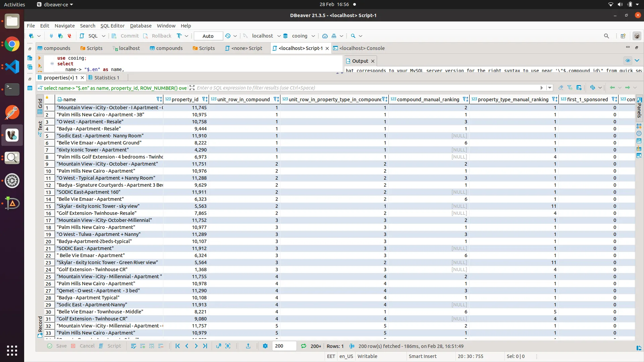Switch to Statistics 1 tab
Screen dimensions: 644x362
pyautogui.click(x=107, y=78)
